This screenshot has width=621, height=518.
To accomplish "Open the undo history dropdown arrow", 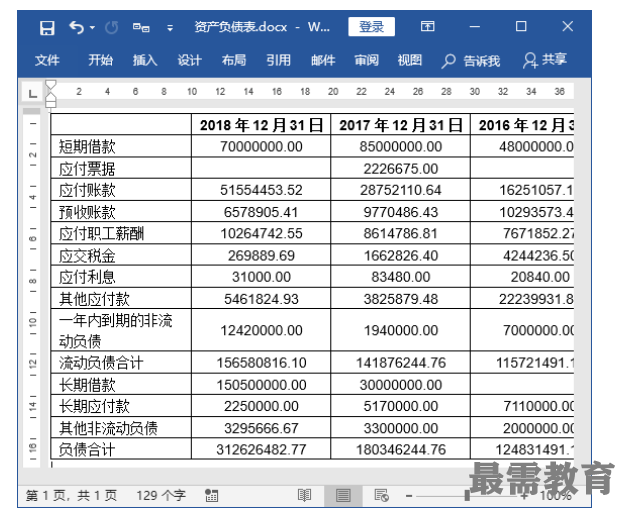I will pos(92,28).
